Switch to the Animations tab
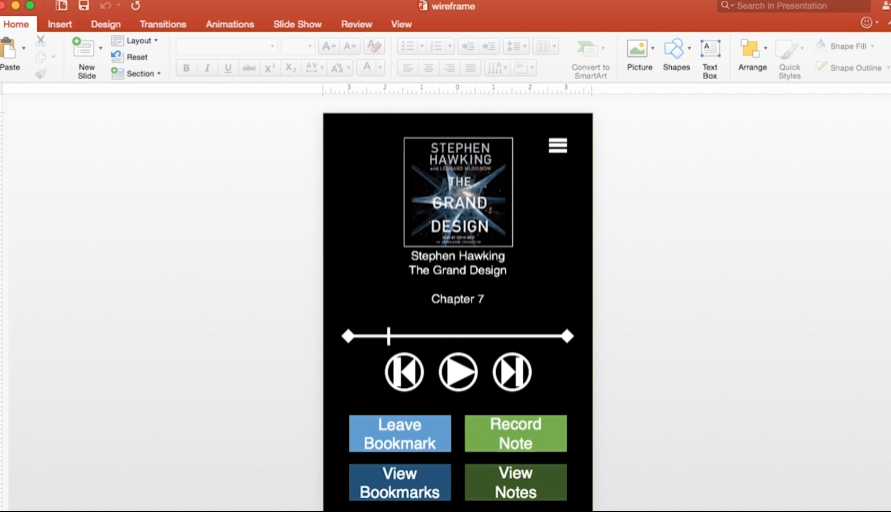 [x=230, y=24]
